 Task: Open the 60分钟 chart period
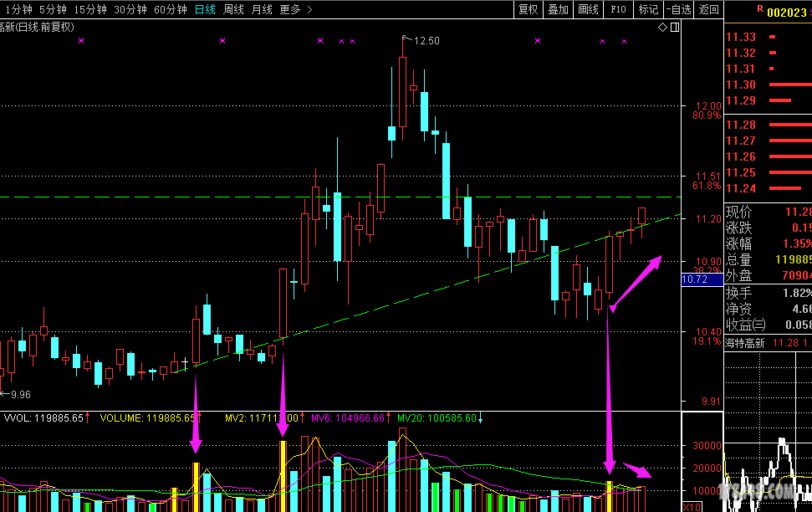coord(171,9)
